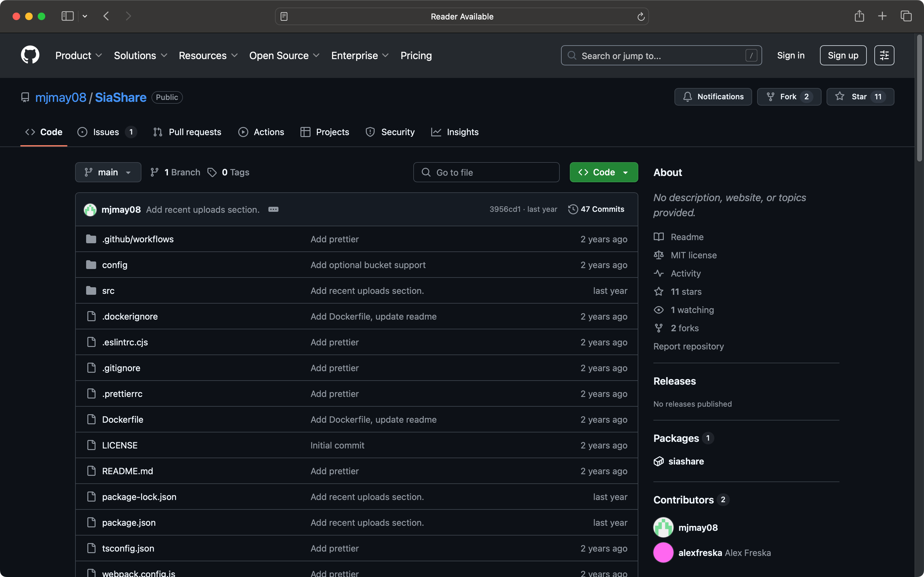This screenshot has width=924, height=577.
Task: Open the 47 Commits history link
Action: 596,209
